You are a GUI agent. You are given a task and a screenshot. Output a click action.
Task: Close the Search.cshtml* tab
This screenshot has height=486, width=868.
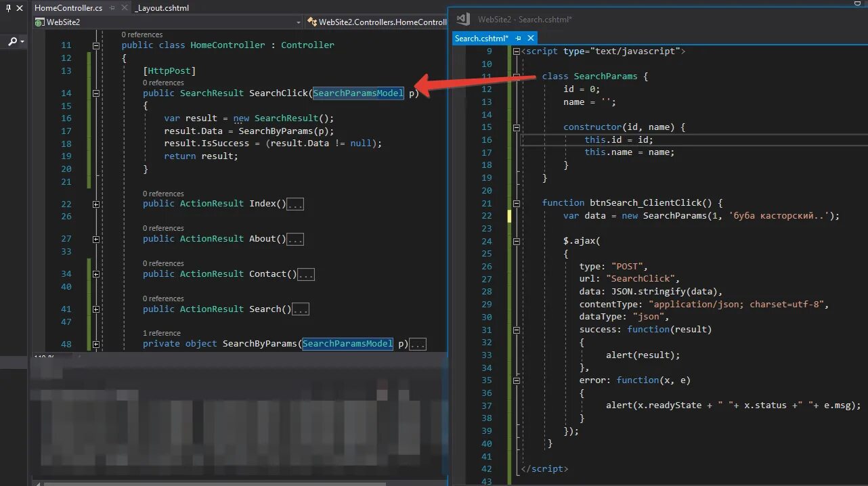531,39
